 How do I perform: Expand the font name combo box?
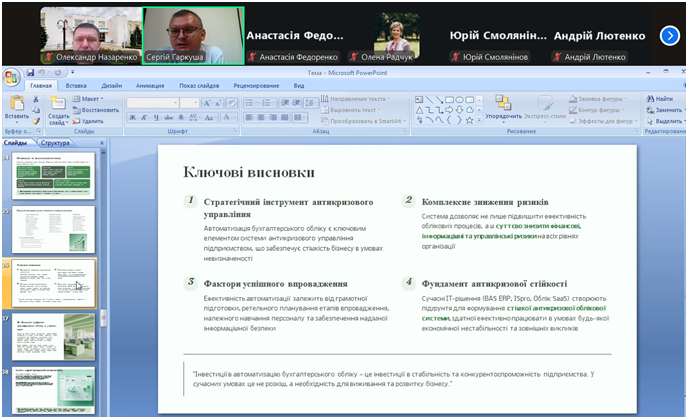[177, 103]
